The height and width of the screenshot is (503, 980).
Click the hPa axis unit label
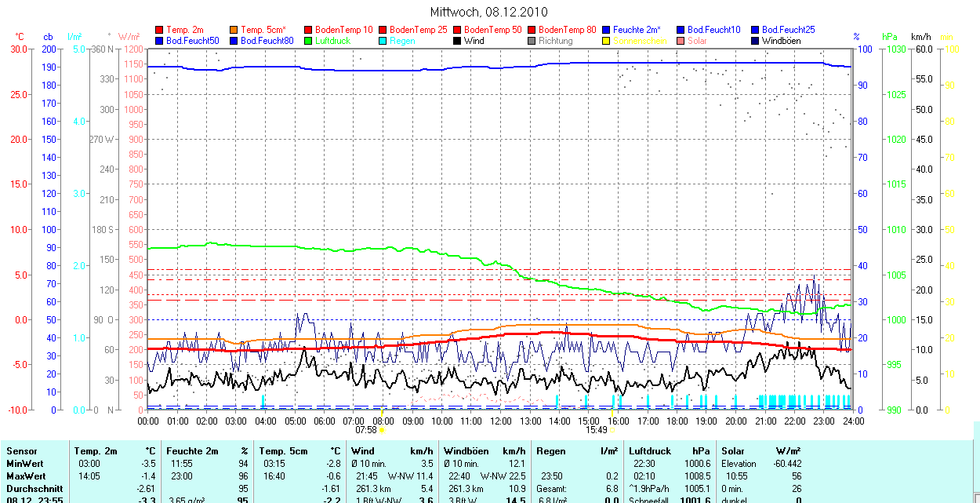tap(890, 37)
